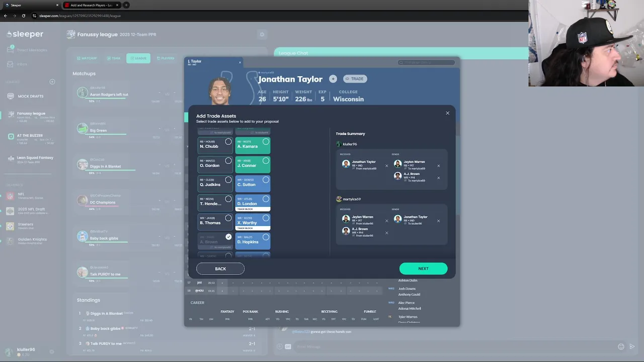Click the BACK button
This screenshot has width=644, height=362.
pos(220,268)
